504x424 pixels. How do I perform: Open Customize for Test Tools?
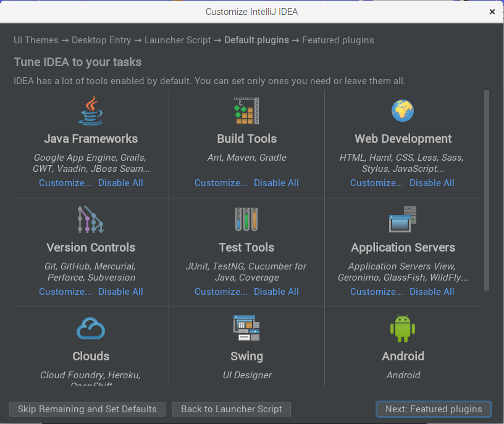[x=221, y=292]
